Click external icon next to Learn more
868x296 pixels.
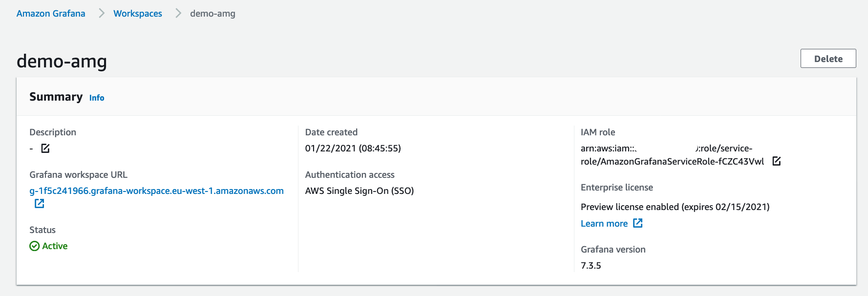(638, 223)
